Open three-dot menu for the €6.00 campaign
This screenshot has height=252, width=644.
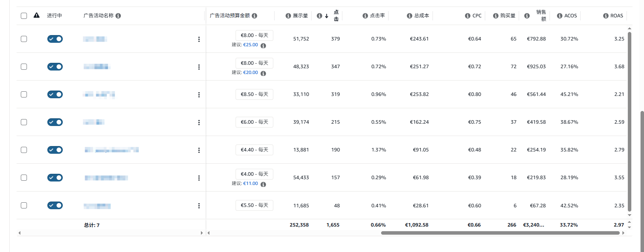(x=199, y=123)
